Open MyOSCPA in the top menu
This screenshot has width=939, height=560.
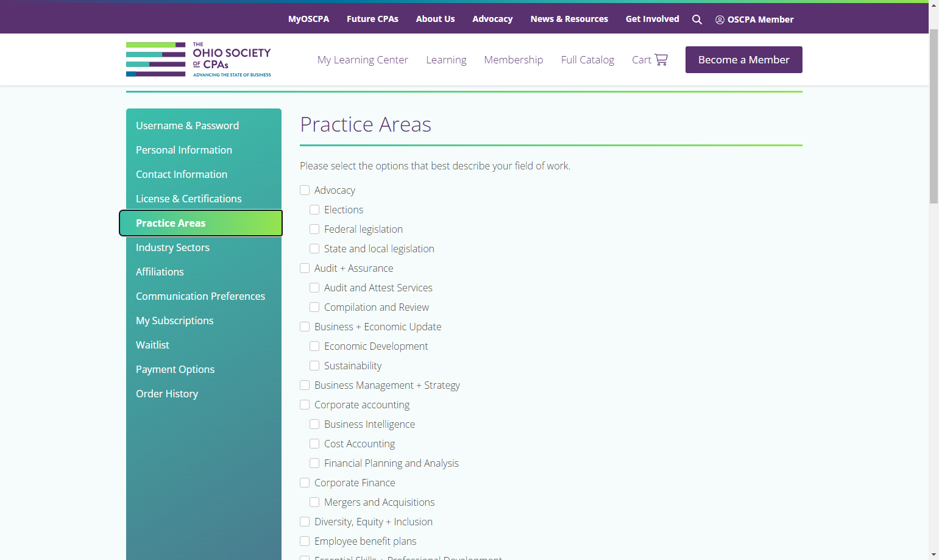(x=308, y=19)
